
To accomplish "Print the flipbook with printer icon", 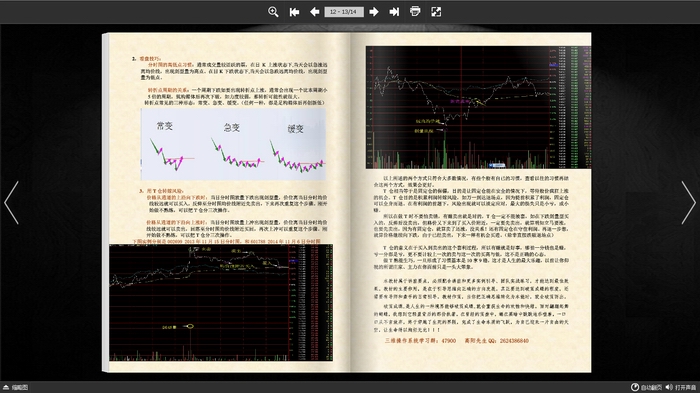I will pyautogui.click(x=415, y=12).
